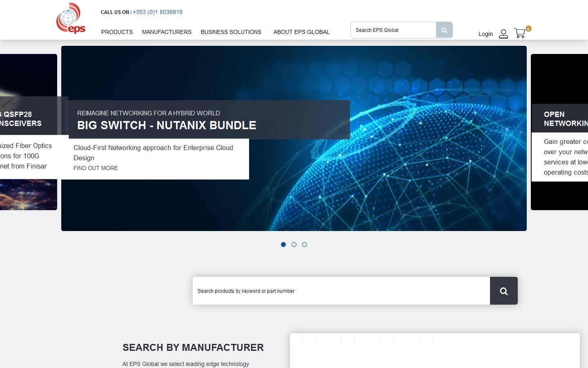Open the PRODUCTS navigation dropdown
The height and width of the screenshot is (368, 588).
[x=117, y=32]
